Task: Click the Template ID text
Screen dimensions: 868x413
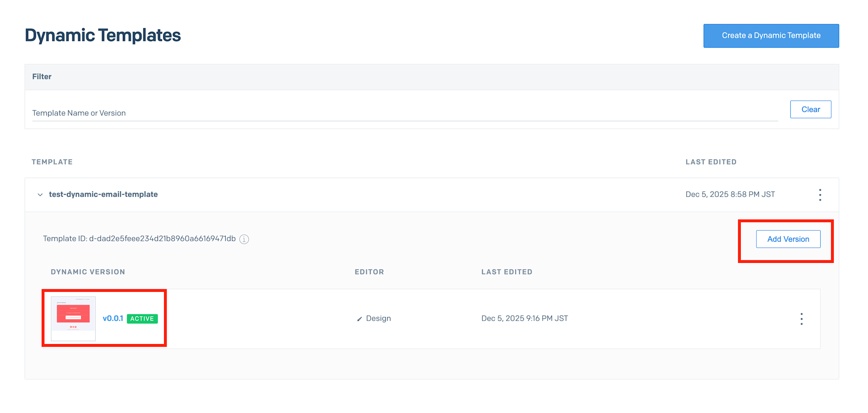Action: click(139, 239)
